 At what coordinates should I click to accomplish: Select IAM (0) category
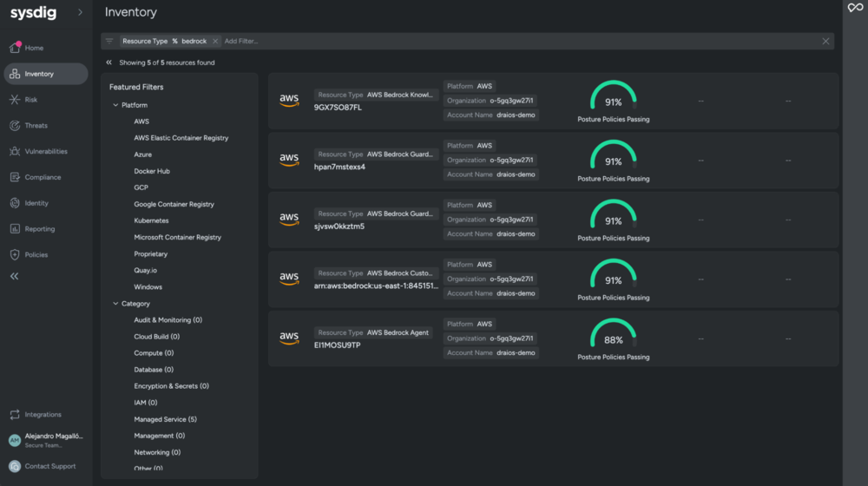coord(146,403)
